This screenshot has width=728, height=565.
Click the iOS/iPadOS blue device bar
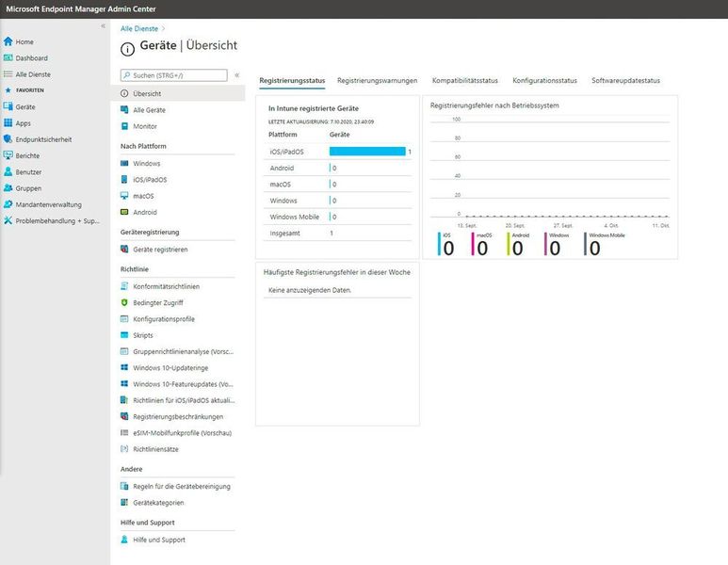pos(367,152)
